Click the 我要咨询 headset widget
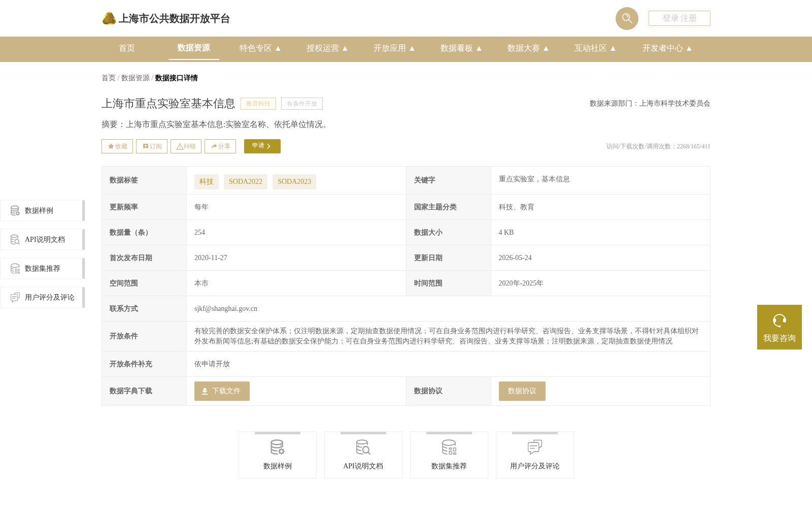Viewport: 812px width, 508px height. click(x=780, y=327)
